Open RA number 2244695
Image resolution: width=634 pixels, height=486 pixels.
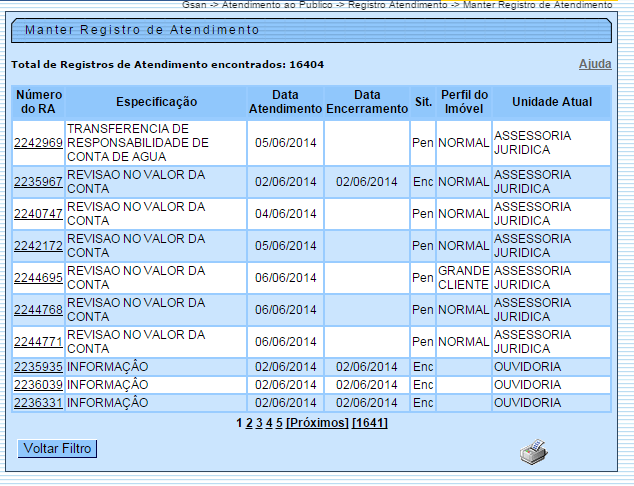point(38,277)
